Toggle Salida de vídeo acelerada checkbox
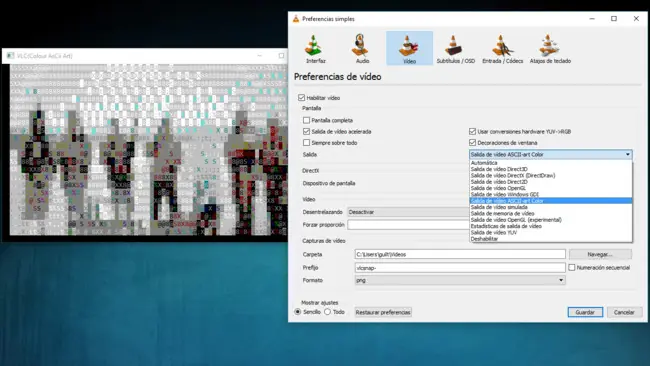Screen dimensions: 650x366 click(x=306, y=131)
